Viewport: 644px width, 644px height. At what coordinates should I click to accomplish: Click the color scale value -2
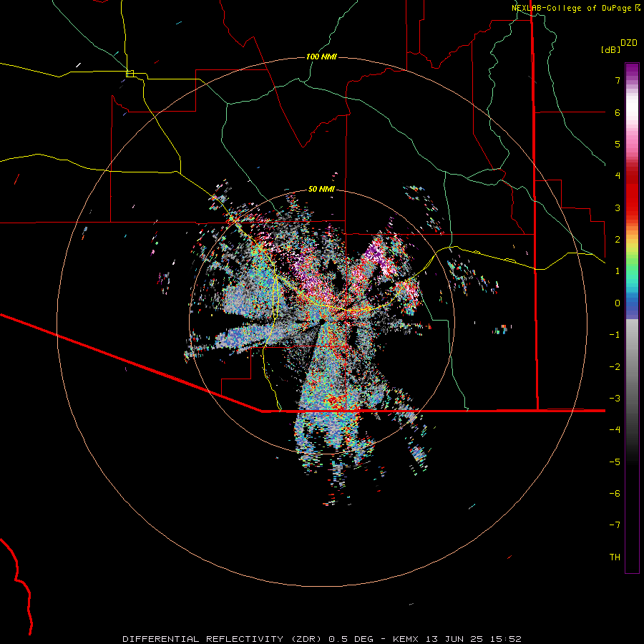point(615,367)
